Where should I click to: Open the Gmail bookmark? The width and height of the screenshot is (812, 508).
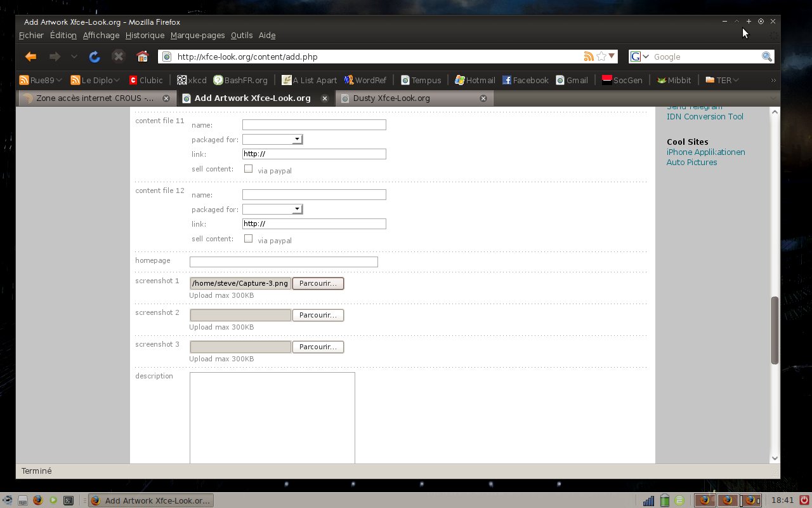click(x=572, y=80)
